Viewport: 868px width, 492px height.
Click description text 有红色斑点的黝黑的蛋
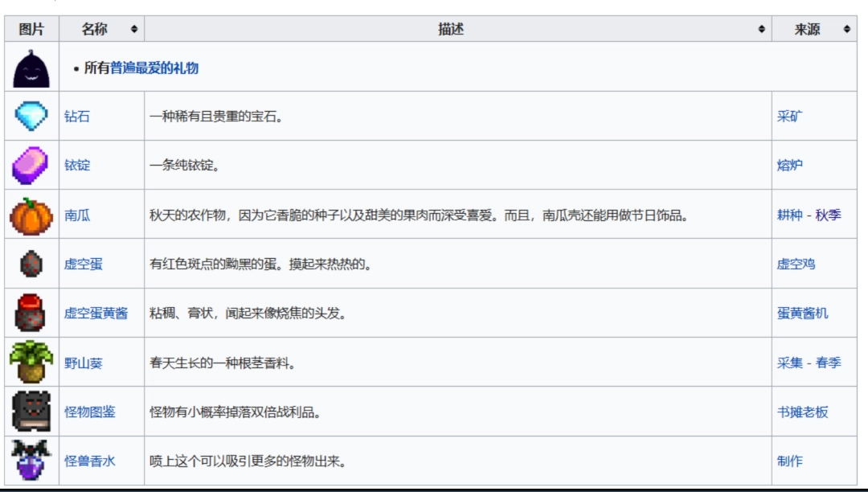coord(212,264)
